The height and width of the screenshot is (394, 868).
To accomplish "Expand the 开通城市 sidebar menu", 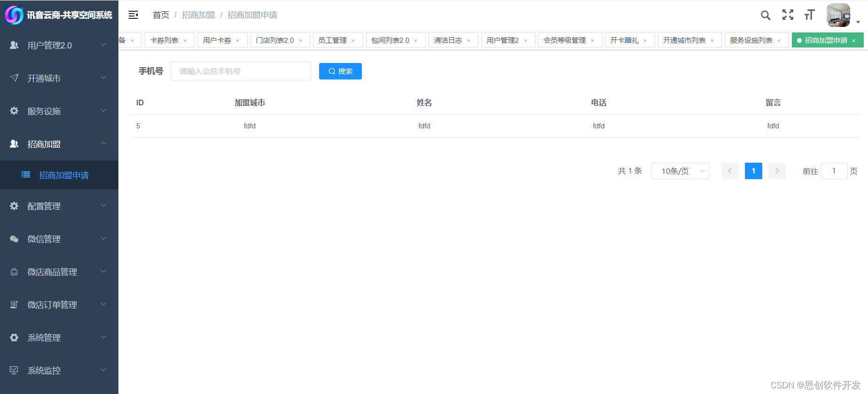I will point(103,78).
